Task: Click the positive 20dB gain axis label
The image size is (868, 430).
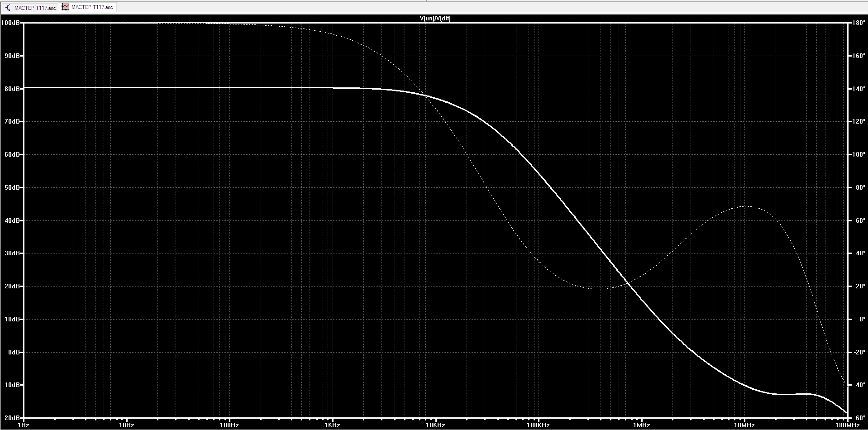Action: point(12,286)
